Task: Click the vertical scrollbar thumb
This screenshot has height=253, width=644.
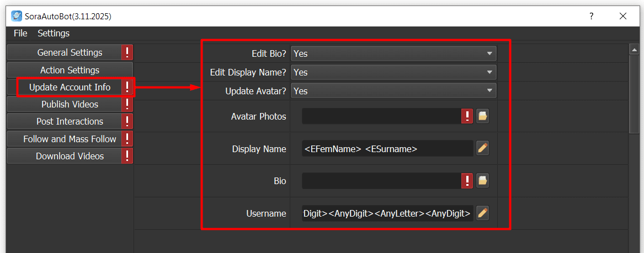Action: pos(634,94)
